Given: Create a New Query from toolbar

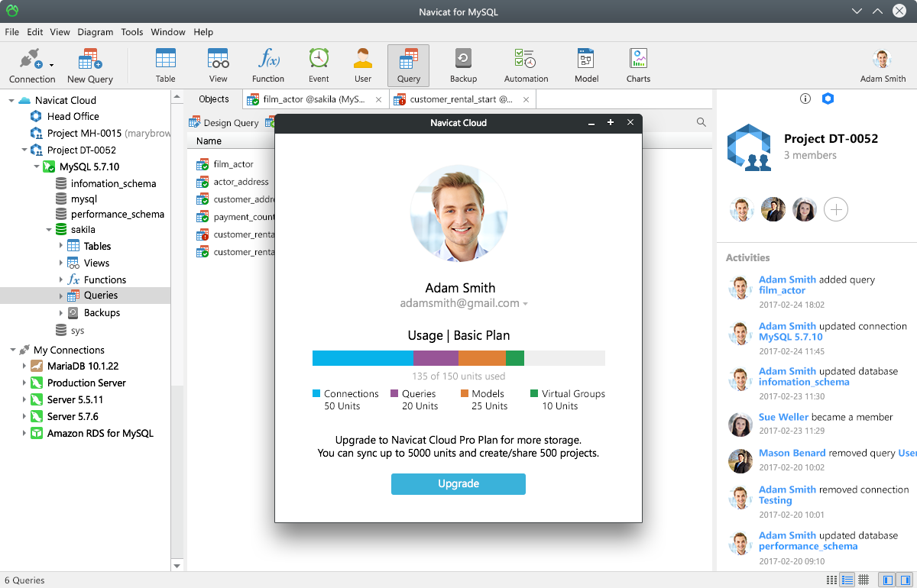Looking at the screenshot, I should click(90, 65).
